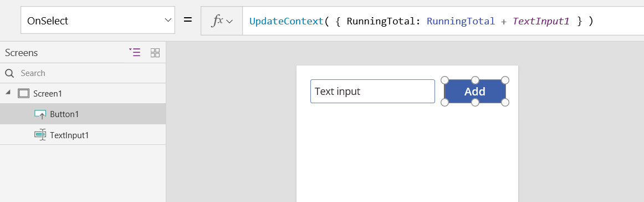This screenshot has height=202, width=644.
Task: Switch to tree view icon in Screens panel
Action: click(x=135, y=53)
